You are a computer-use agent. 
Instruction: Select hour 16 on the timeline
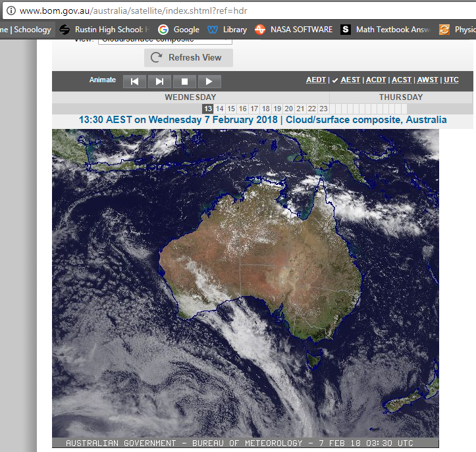(242, 109)
